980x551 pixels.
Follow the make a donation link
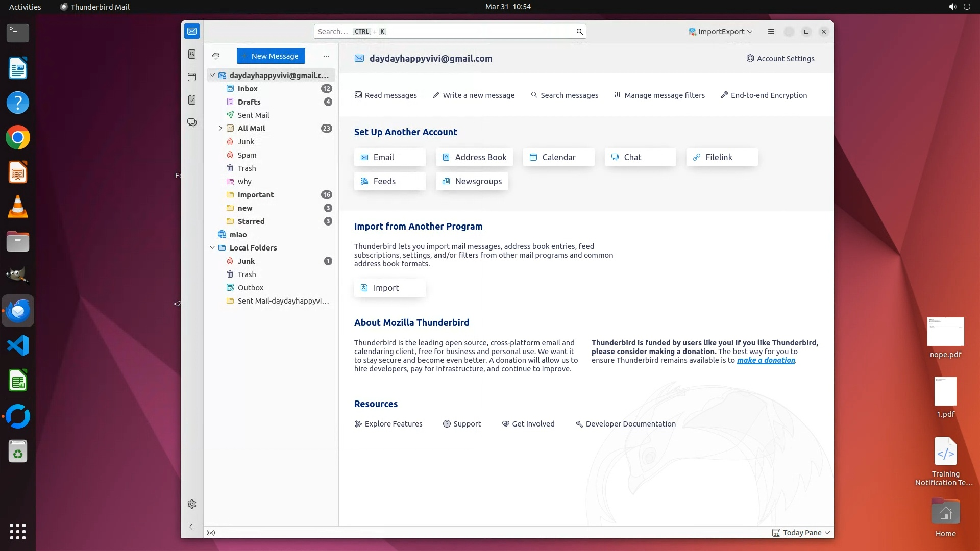(x=766, y=360)
